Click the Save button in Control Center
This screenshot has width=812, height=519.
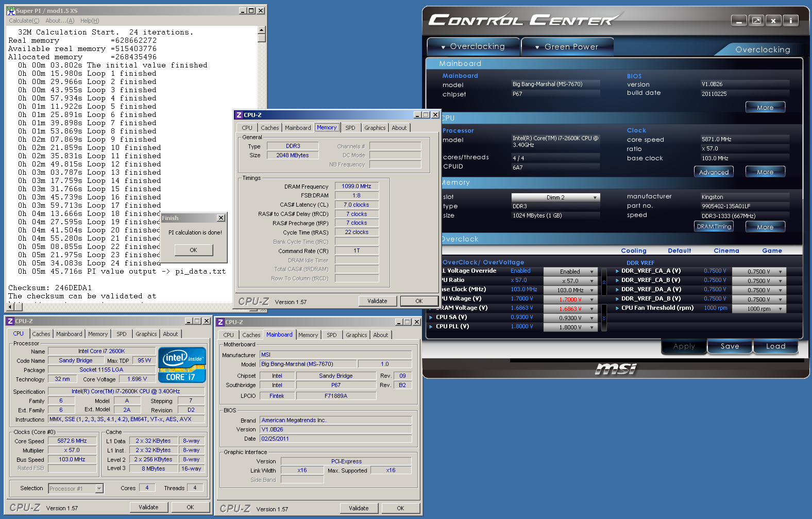click(x=730, y=346)
